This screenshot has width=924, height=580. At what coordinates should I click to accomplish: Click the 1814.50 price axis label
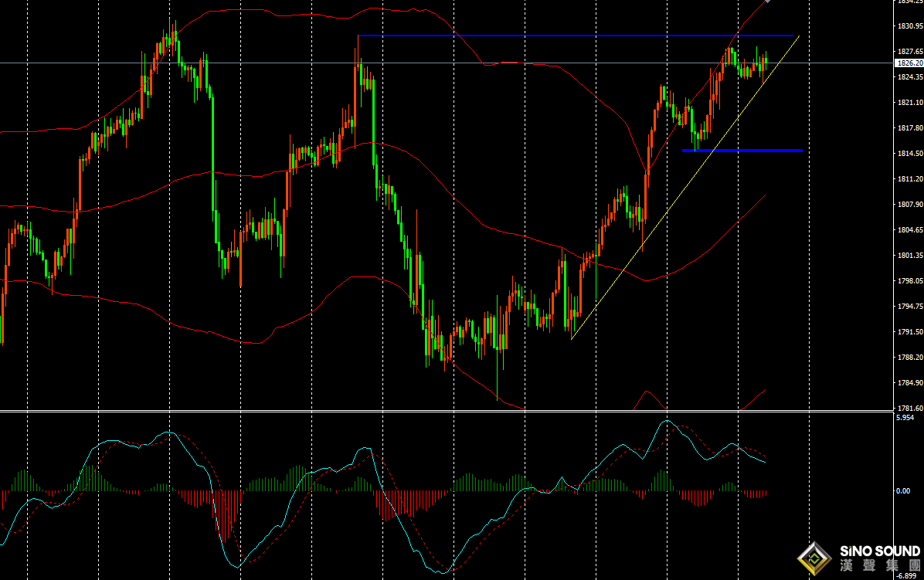pyautogui.click(x=910, y=154)
